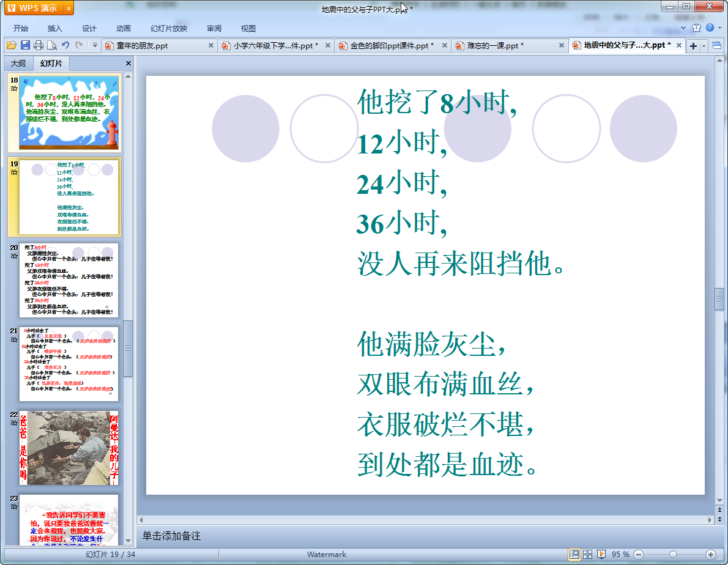Open the 插入 menu tab
The image size is (728, 565).
pos(55,29)
